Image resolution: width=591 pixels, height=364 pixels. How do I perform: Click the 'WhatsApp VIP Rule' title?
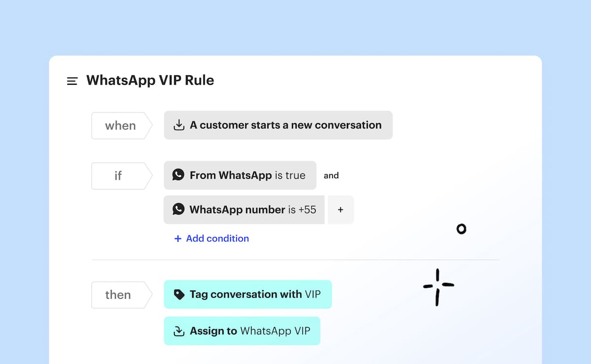click(x=150, y=81)
